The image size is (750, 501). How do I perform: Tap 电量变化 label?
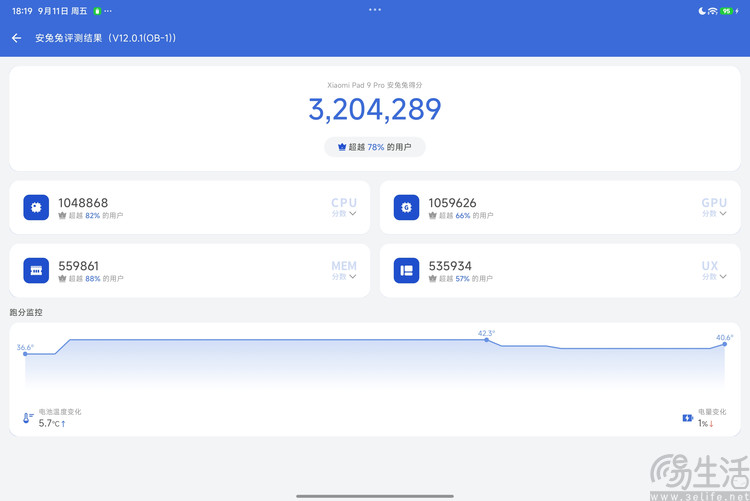point(712,412)
